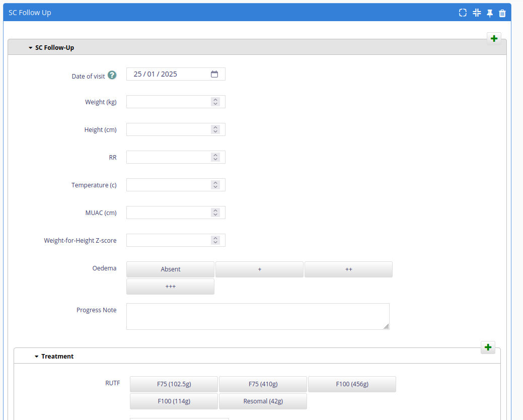Click the Weight (kg) input field
523x420 pixels.
(176, 102)
